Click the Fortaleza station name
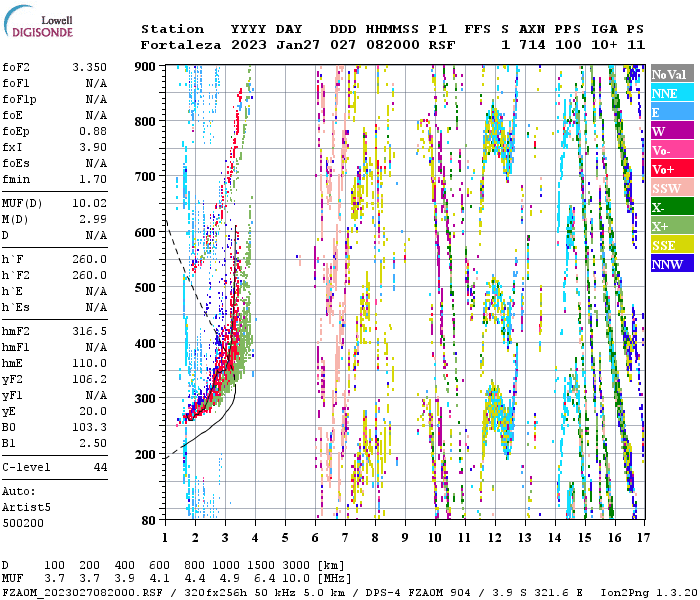 coord(181,45)
